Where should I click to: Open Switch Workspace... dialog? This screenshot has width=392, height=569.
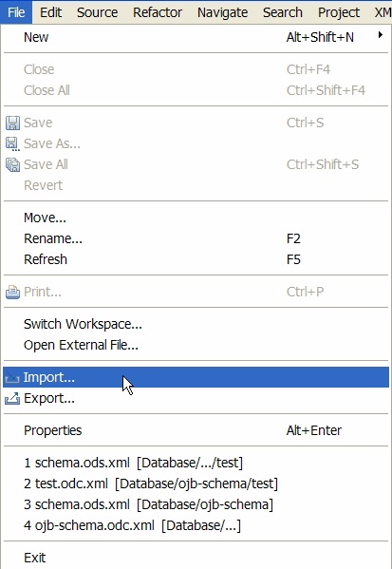[196, 324]
